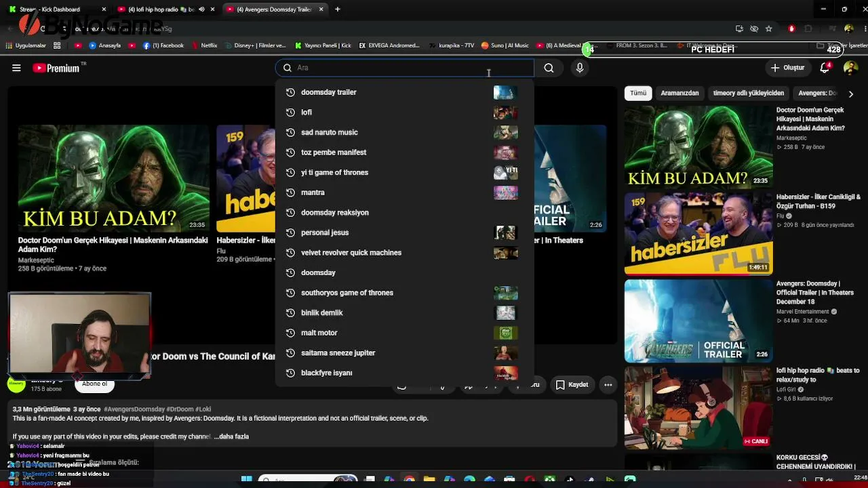Select 'doomsday trailer' search suggestion
868x488 pixels.
(x=404, y=92)
